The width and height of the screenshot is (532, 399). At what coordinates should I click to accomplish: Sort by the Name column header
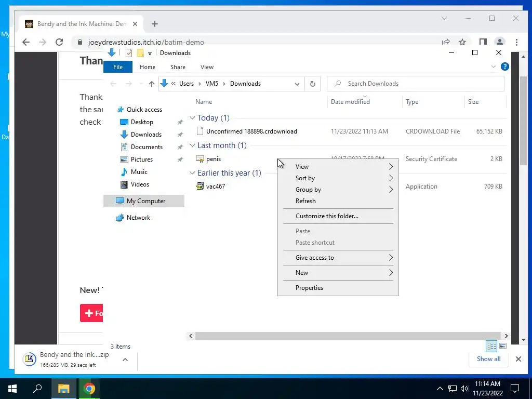204,102
